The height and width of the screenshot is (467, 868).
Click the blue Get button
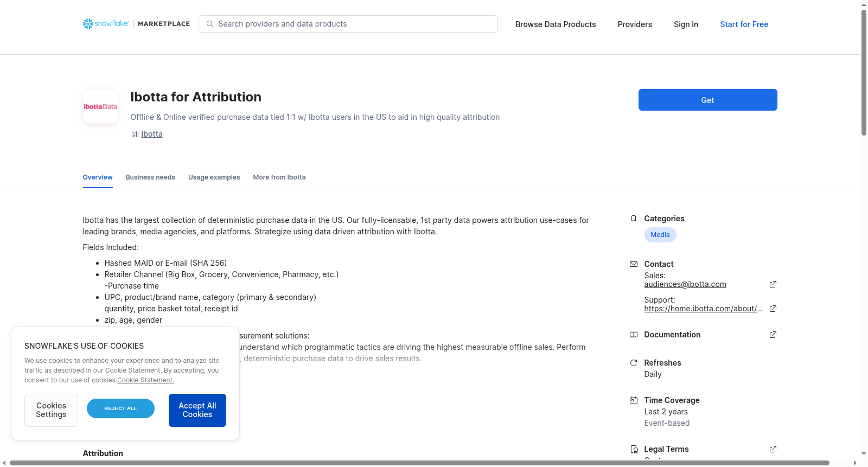pos(707,100)
